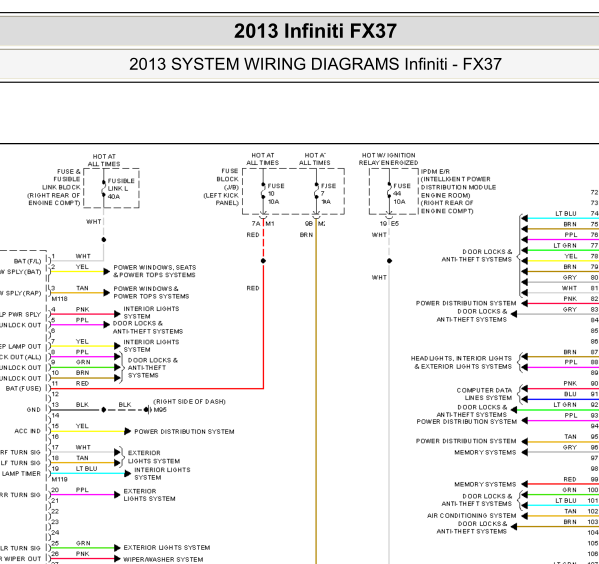The height and width of the screenshot is (564, 599).
Task: Click the "PNK" wire label at pin 4
Action: (x=82, y=310)
